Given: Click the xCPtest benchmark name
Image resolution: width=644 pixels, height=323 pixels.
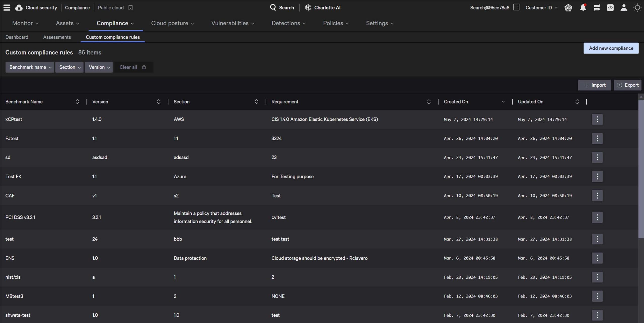Looking at the screenshot, I should (14, 119).
